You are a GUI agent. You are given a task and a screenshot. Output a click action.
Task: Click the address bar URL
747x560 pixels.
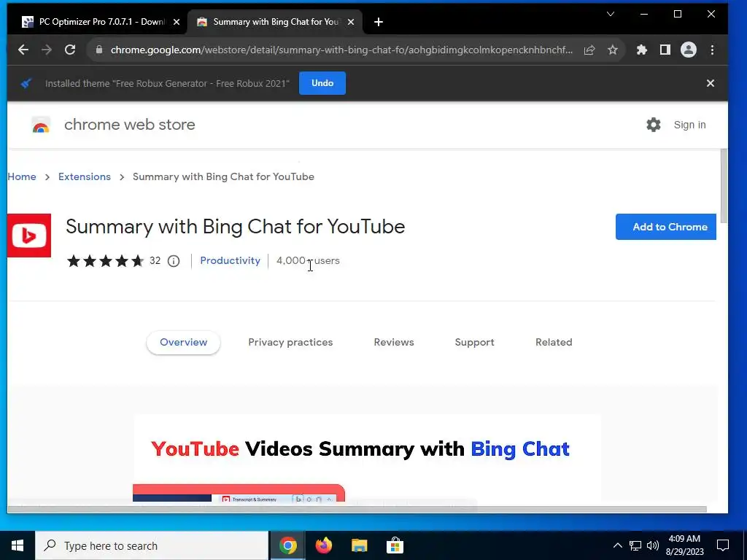[x=341, y=50]
